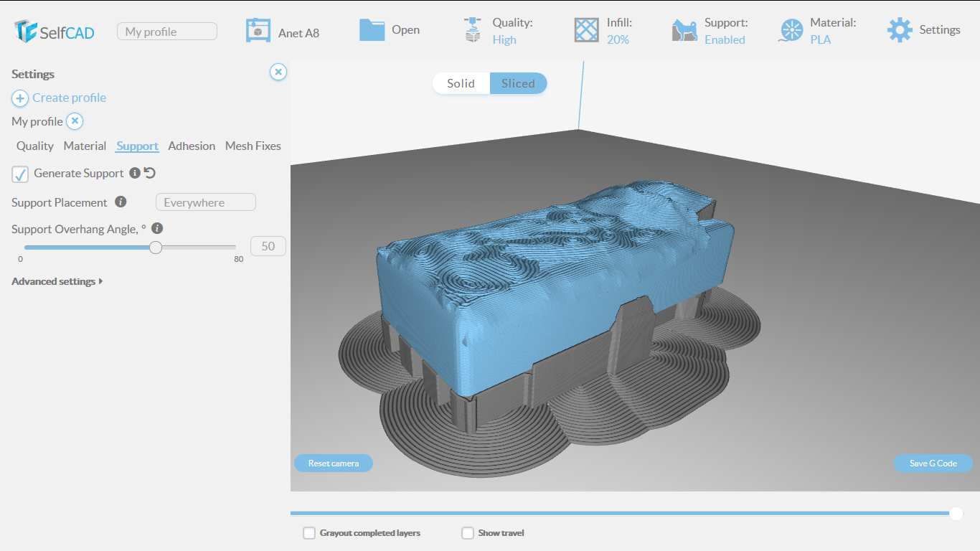The width and height of the screenshot is (980, 551).
Task: Click the layer slider handle
Action: [x=956, y=513]
